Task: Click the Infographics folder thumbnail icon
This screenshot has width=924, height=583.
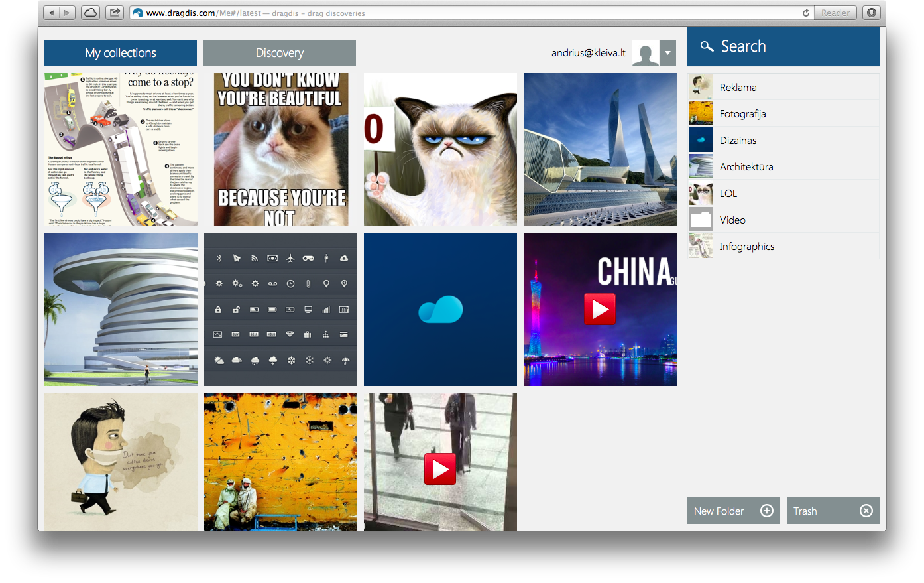Action: tap(701, 246)
